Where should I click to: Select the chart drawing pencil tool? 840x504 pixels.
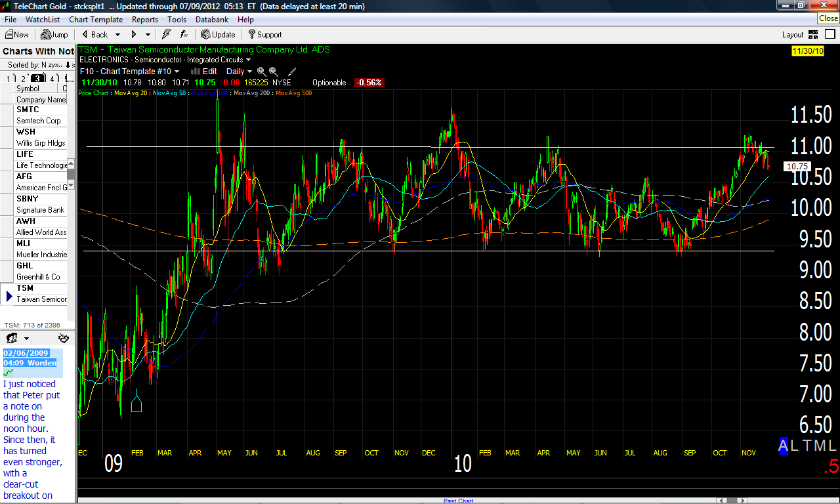pos(292,72)
